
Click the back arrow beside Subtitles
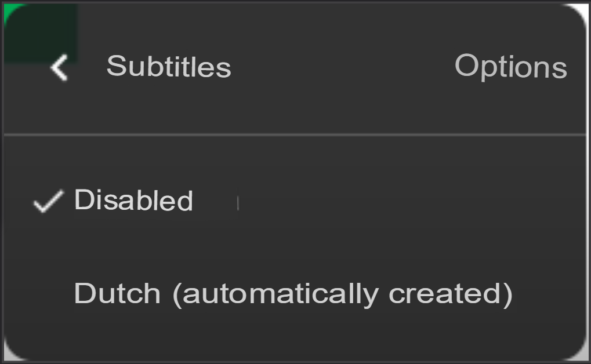pos(59,67)
